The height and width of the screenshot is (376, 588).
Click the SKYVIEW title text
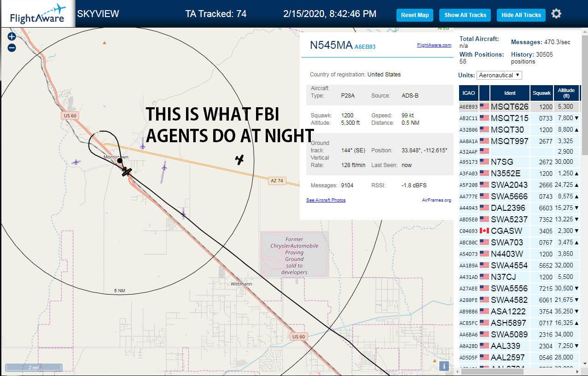(x=98, y=14)
